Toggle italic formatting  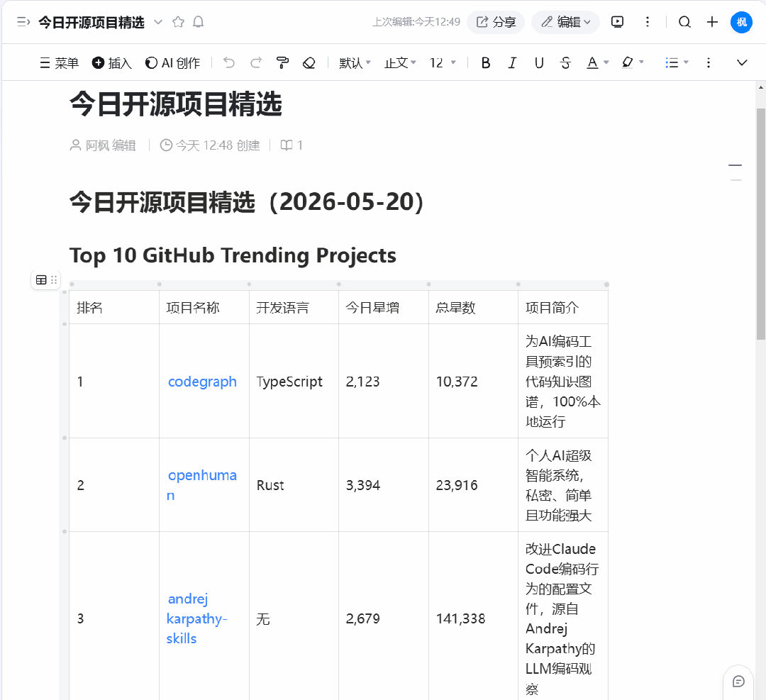[512, 63]
